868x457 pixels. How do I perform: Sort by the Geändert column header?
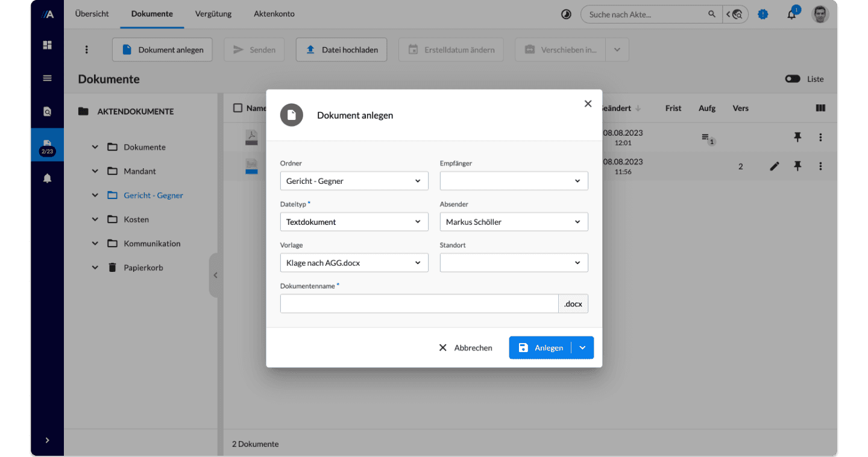coord(621,108)
